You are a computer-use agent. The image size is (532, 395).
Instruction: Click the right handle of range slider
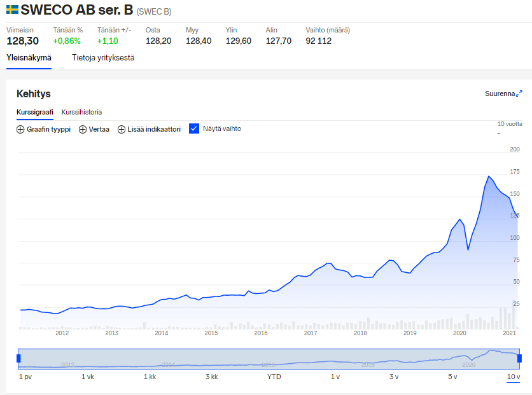(519, 359)
